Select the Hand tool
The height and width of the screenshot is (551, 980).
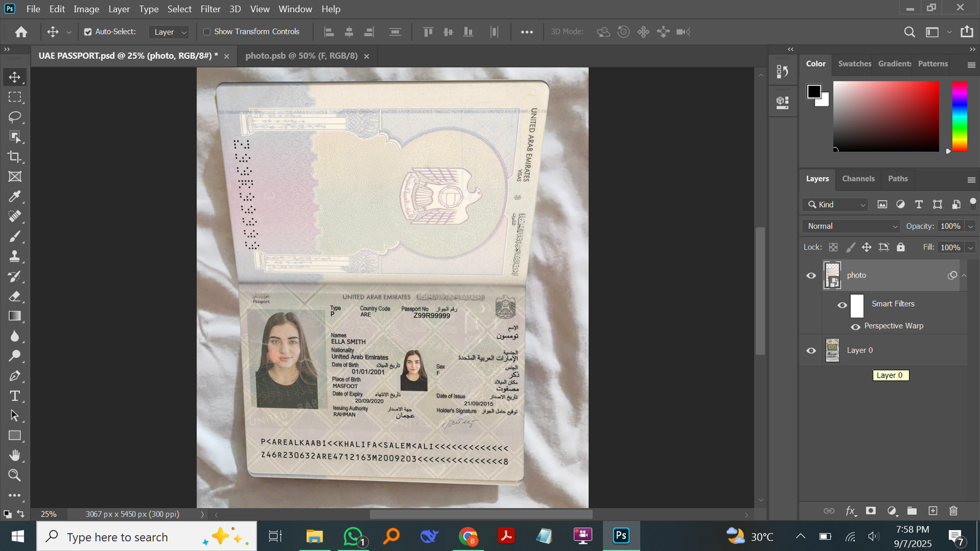click(15, 455)
